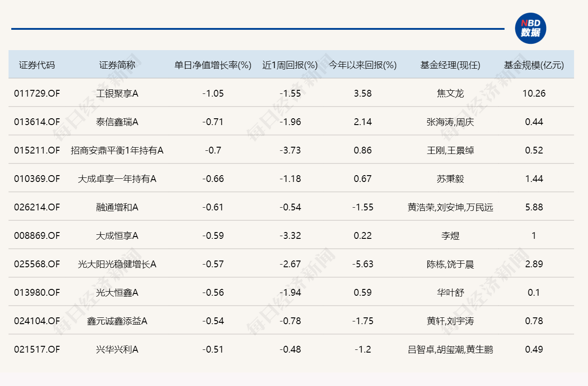Click security code 013614.OF
This screenshot has width=588, height=386.
pos(37,122)
